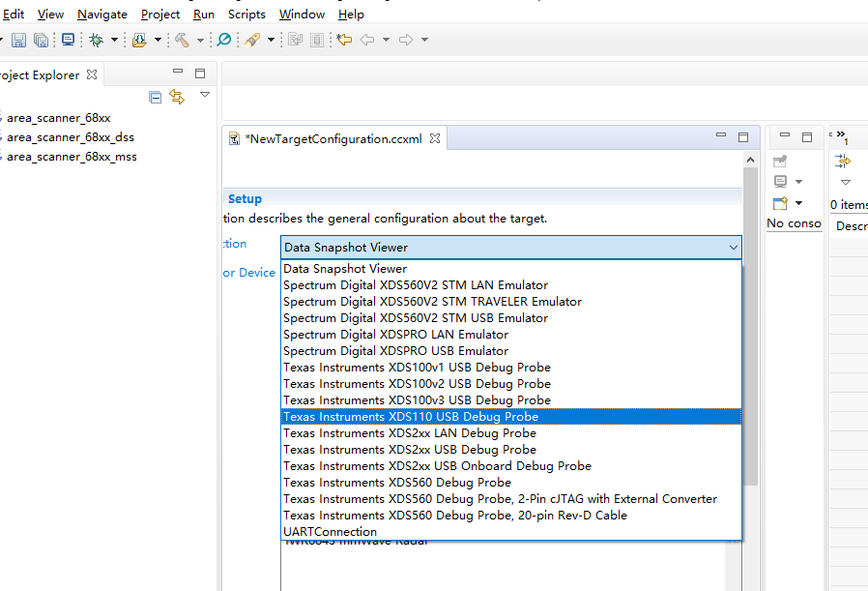868x591 pixels.
Task: Click the green bug Debug icon
Action: (x=96, y=40)
